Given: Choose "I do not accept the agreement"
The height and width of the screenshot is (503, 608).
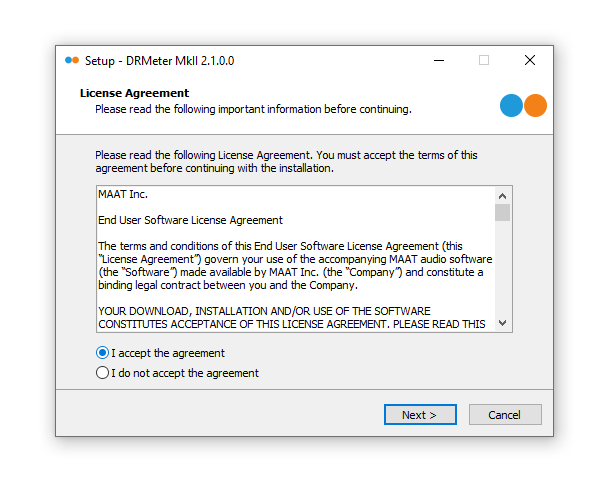Looking at the screenshot, I should coord(102,373).
